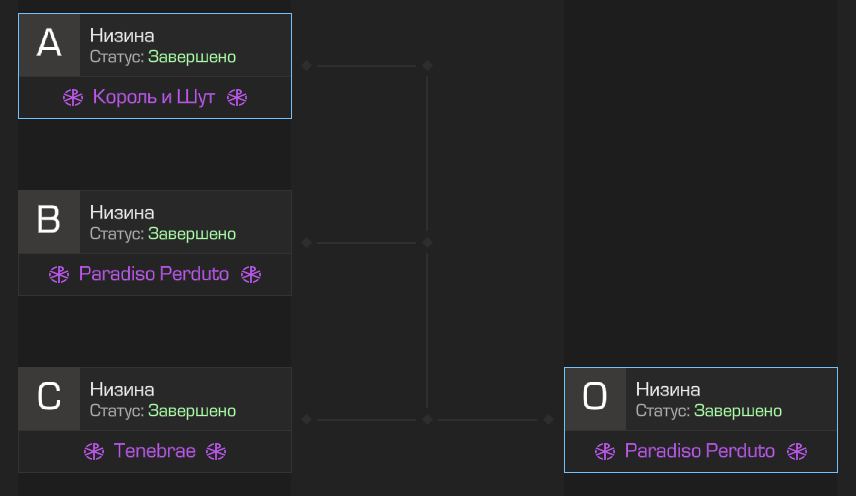Click the emblem right of Paradiso Perduto in group O
856x496 pixels.
tap(797, 451)
